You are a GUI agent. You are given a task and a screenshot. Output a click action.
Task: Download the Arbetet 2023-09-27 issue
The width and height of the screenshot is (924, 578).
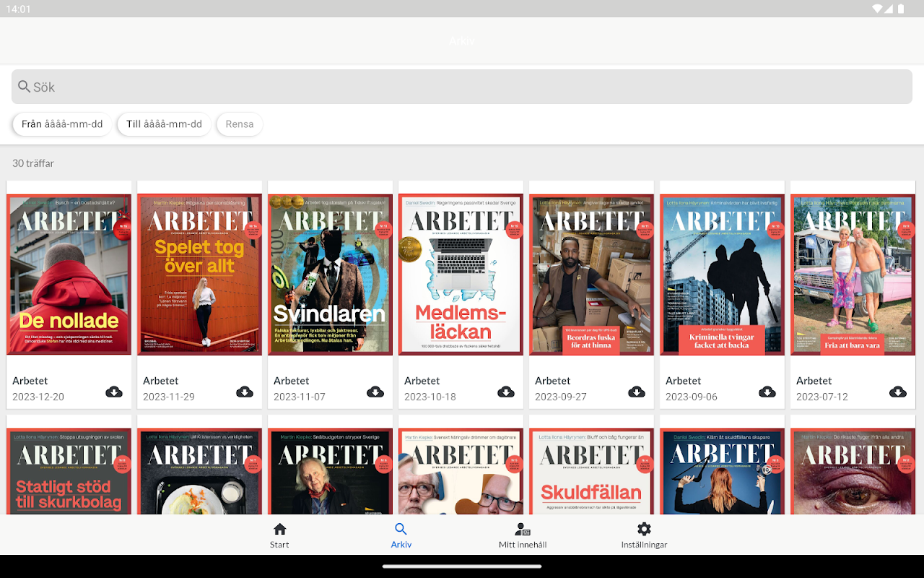(637, 392)
